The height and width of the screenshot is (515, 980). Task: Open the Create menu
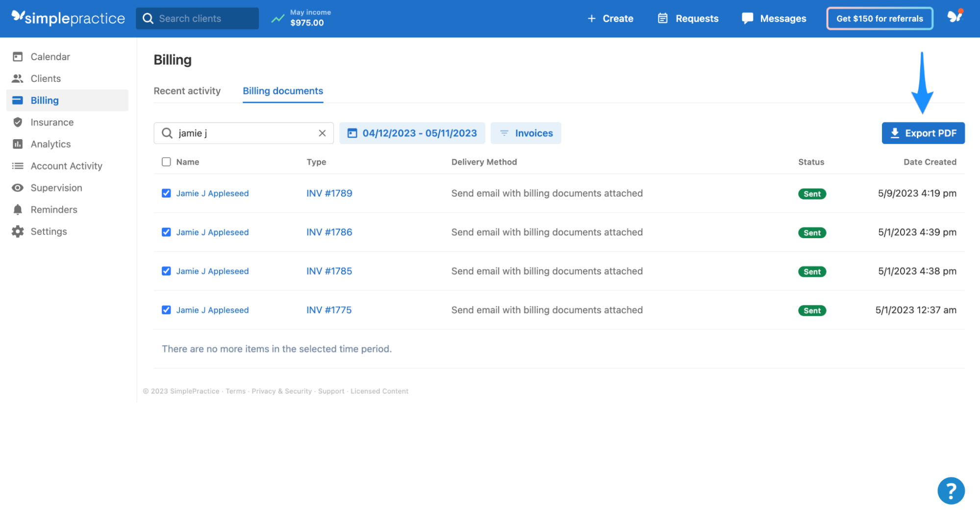[610, 18]
